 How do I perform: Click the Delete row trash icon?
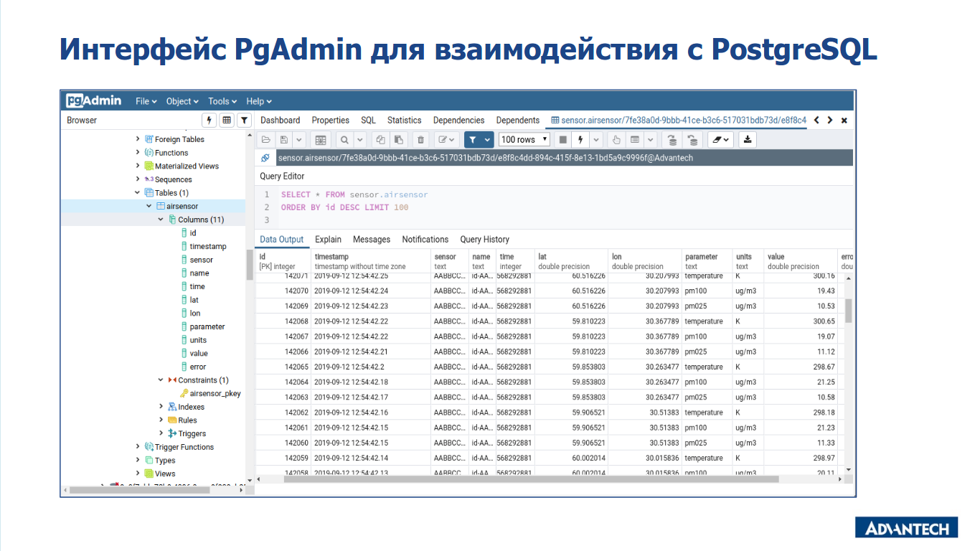[420, 139]
